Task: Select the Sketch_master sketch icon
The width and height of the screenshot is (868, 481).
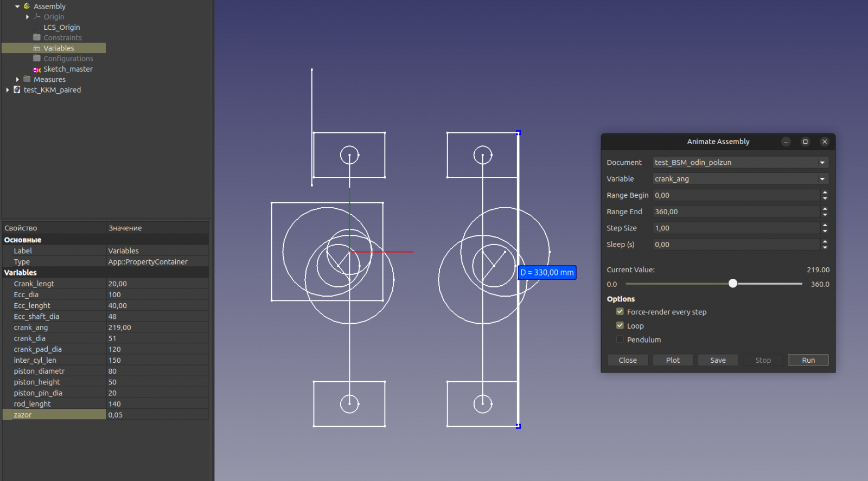Action: click(x=37, y=69)
